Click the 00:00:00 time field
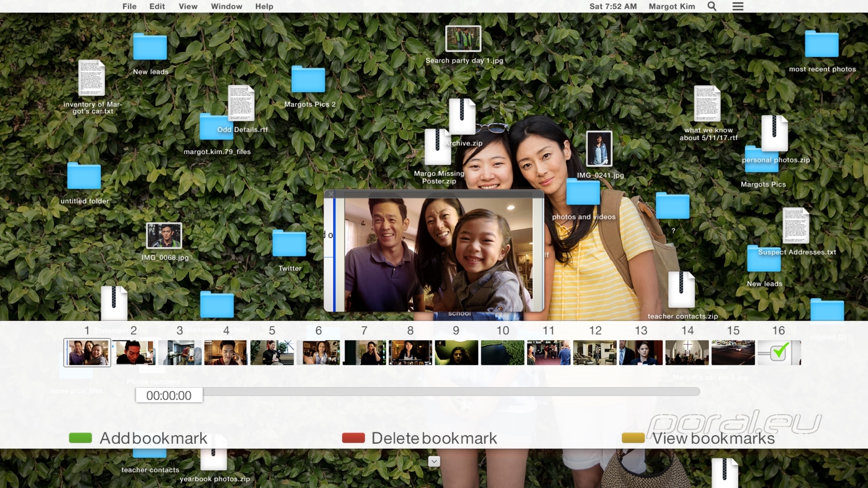This screenshot has height=488, width=868. pyautogui.click(x=169, y=395)
